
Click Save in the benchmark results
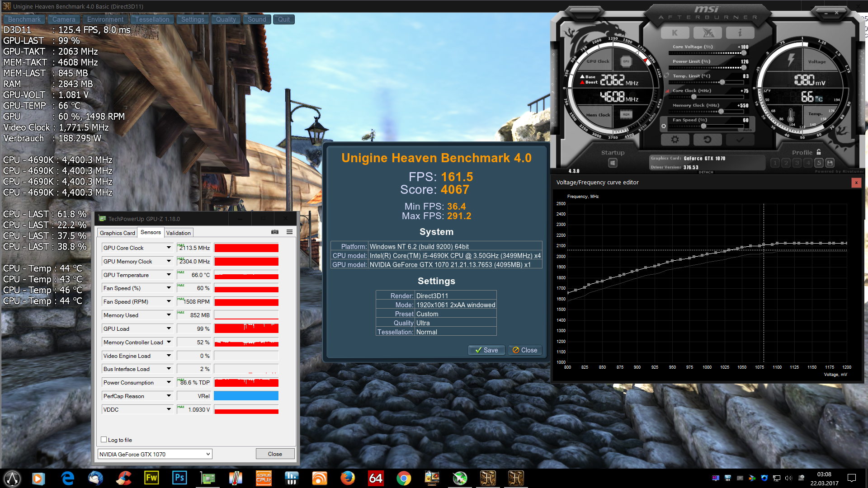point(486,350)
